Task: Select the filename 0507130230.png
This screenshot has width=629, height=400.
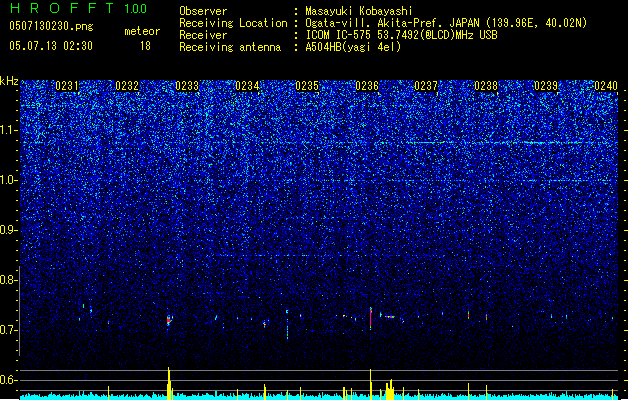Action: click(x=51, y=26)
